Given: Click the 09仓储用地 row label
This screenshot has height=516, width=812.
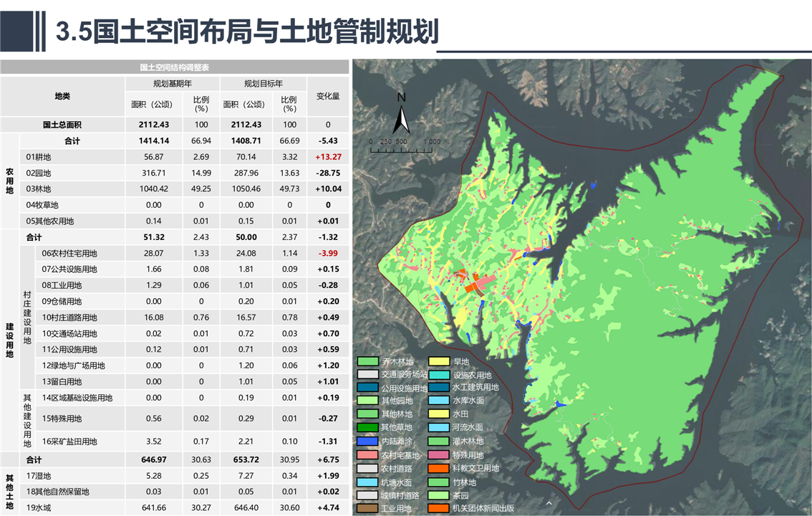Looking at the screenshot, I should coord(62,302).
